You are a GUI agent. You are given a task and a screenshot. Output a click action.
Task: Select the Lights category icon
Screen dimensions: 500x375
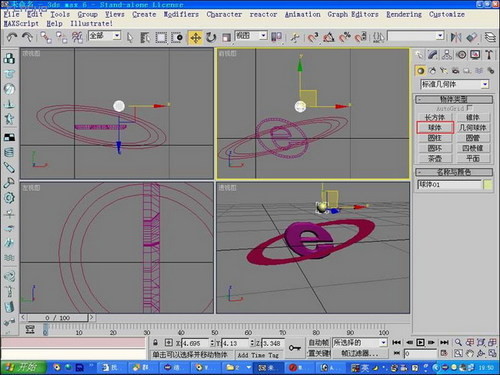pos(444,71)
